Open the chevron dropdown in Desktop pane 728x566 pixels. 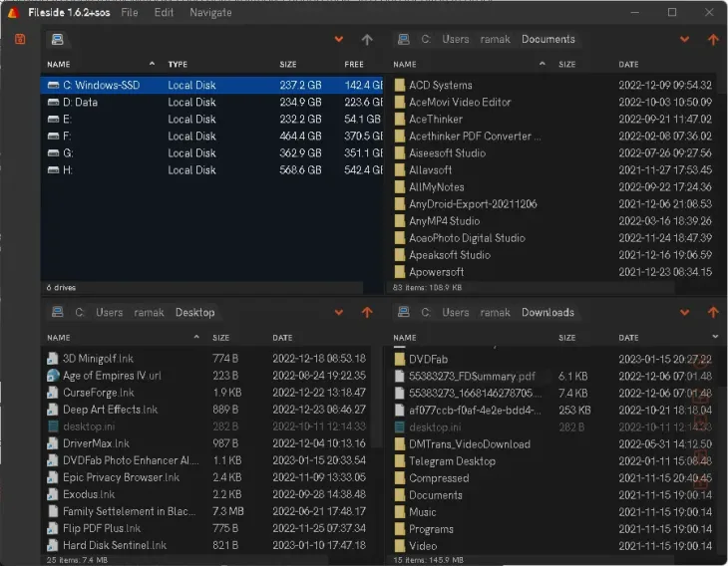pos(339,312)
